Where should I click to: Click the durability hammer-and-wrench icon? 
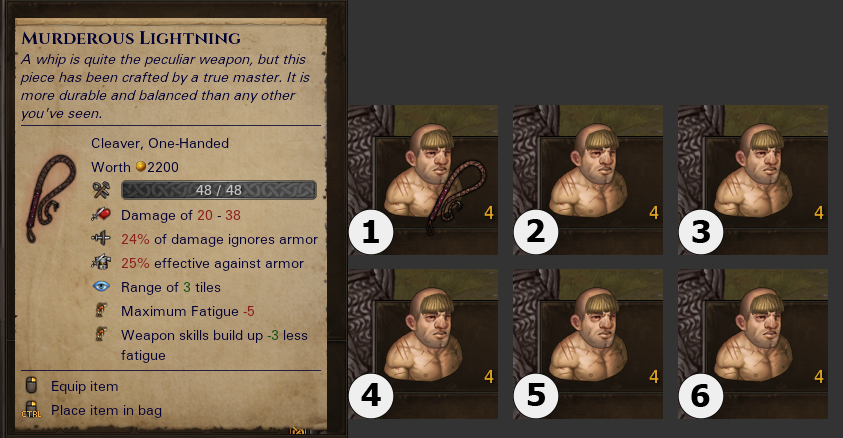click(x=101, y=190)
